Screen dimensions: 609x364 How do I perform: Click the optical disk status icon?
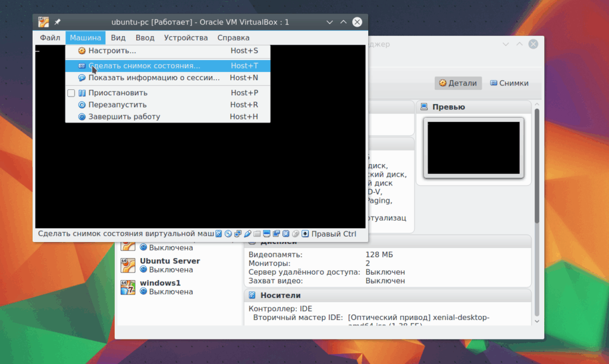coord(228,234)
